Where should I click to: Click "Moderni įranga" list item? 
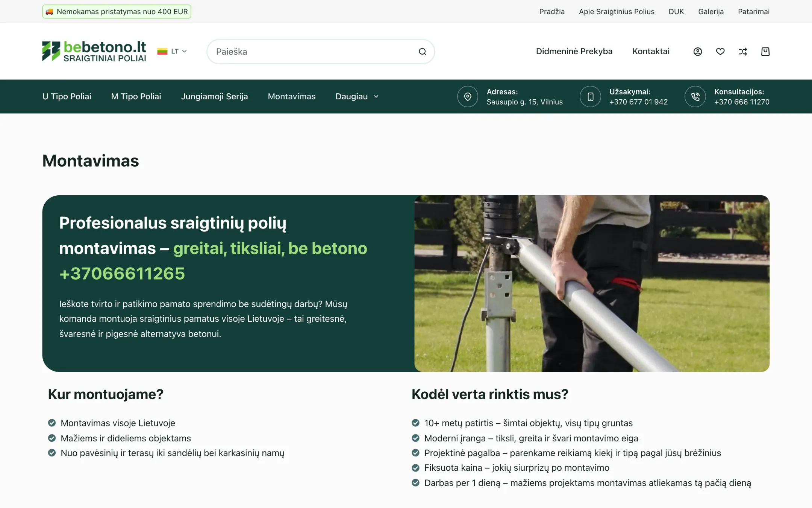coord(531,438)
